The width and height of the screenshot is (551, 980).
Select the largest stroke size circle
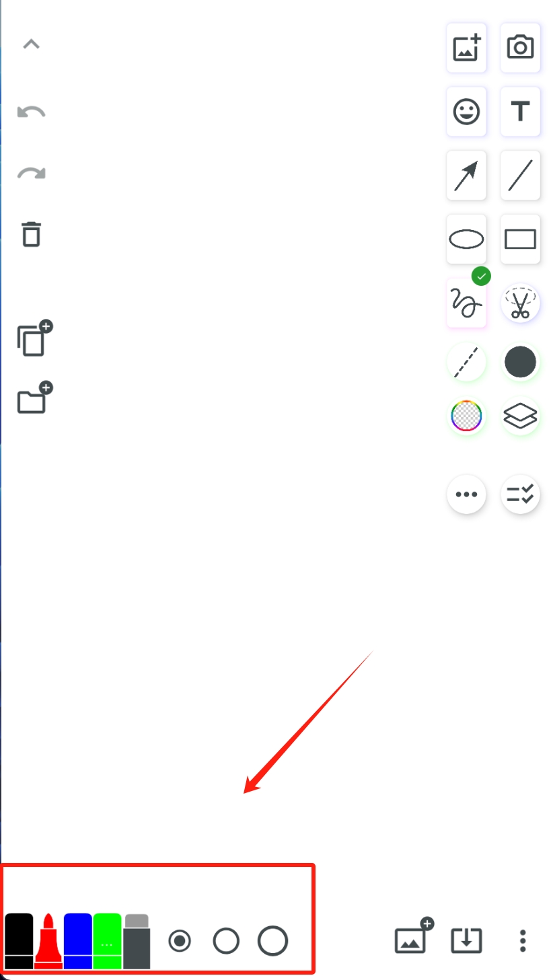tap(272, 941)
